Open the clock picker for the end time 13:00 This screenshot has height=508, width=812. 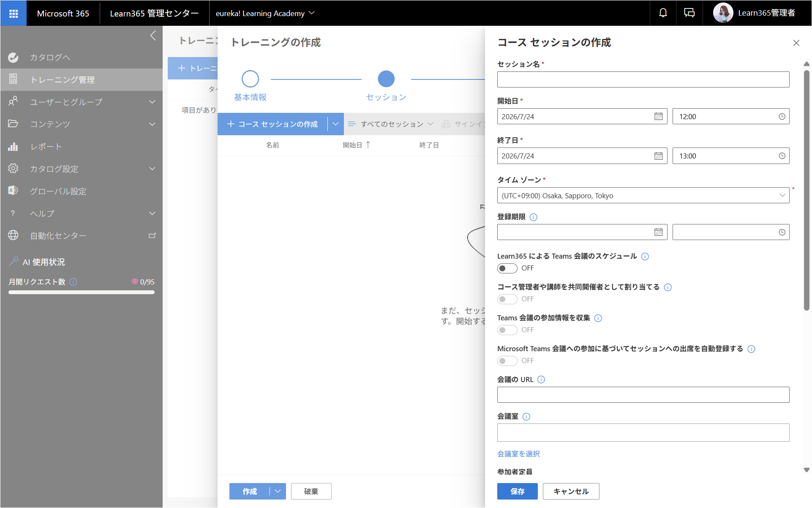pyautogui.click(x=782, y=156)
